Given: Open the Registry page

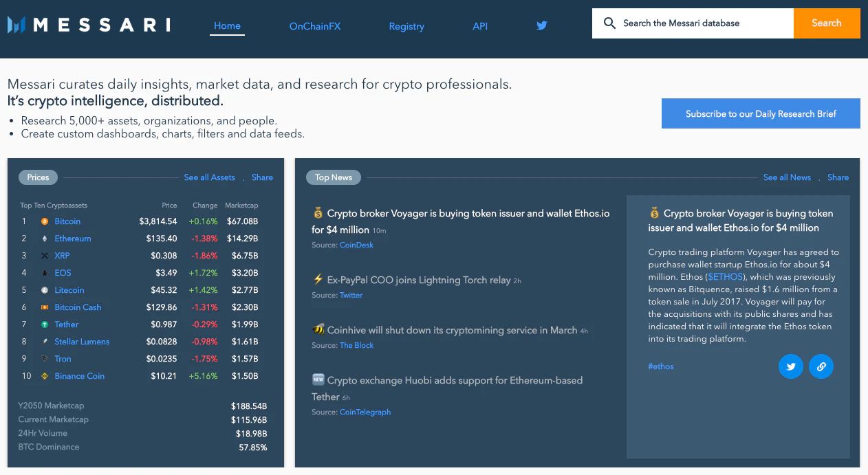Looking at the screenshot, I should click(406, 26).
